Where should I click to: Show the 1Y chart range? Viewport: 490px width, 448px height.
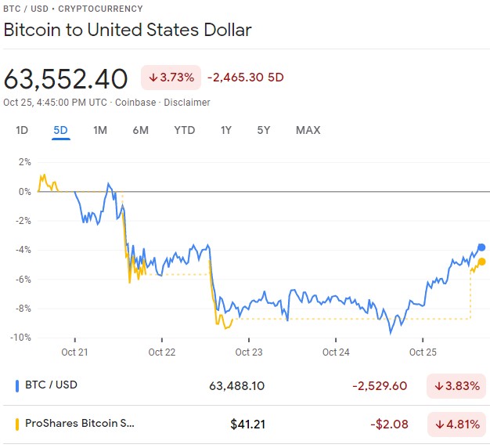coord(226,130)
